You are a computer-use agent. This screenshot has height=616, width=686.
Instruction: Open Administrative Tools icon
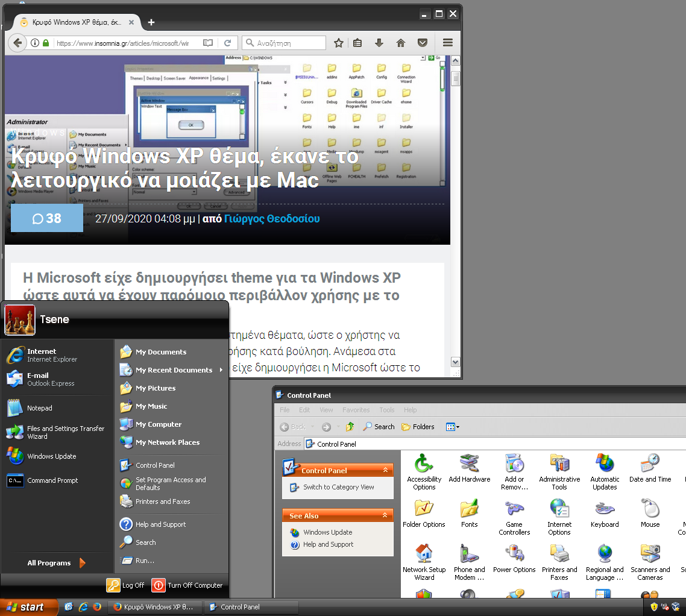pos(559,472)
